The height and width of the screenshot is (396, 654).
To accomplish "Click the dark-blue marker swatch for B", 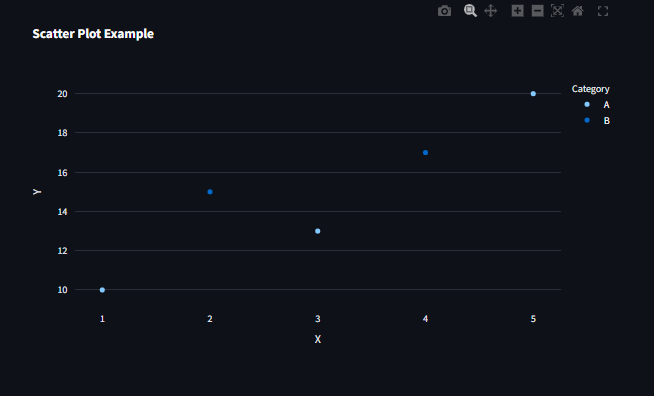I will coord(587,120).
